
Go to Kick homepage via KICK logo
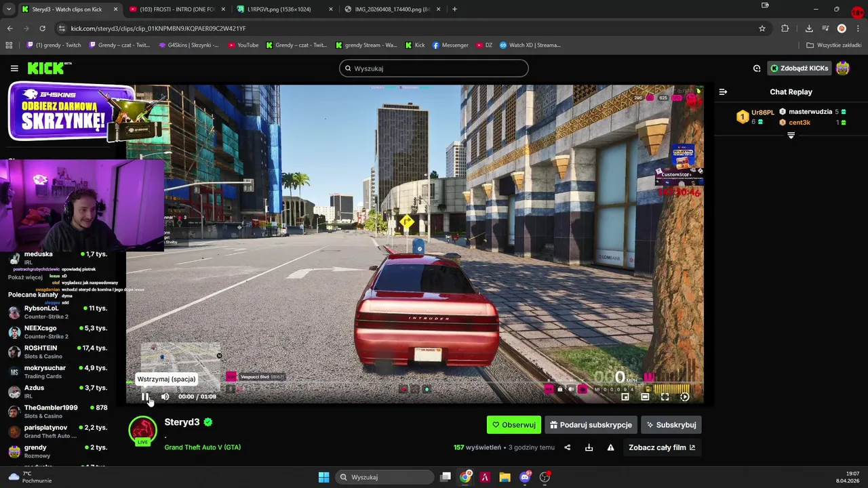tap(49, 68)
